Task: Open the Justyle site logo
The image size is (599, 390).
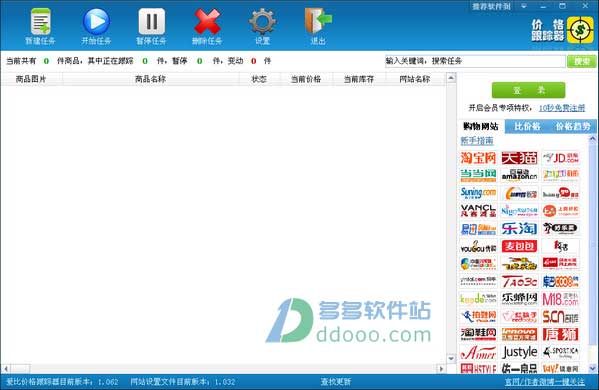Action: pyautogui.click(x=519, y=352)
